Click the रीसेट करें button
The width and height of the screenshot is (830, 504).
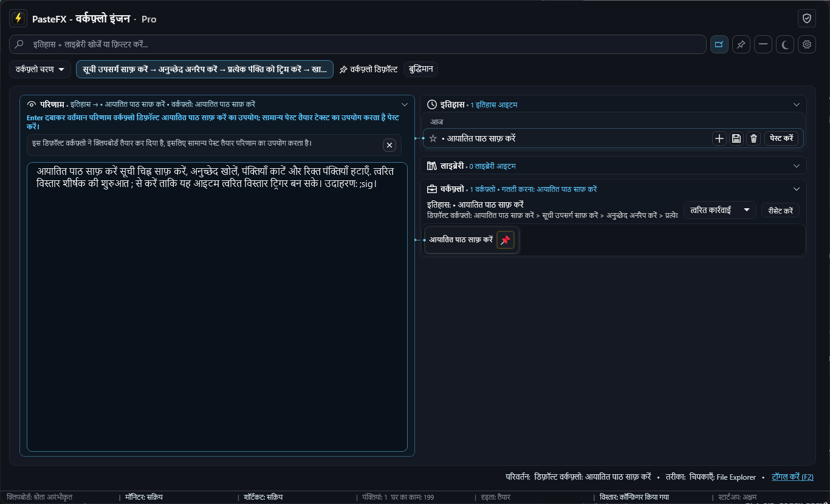click(x=780, y=211)
